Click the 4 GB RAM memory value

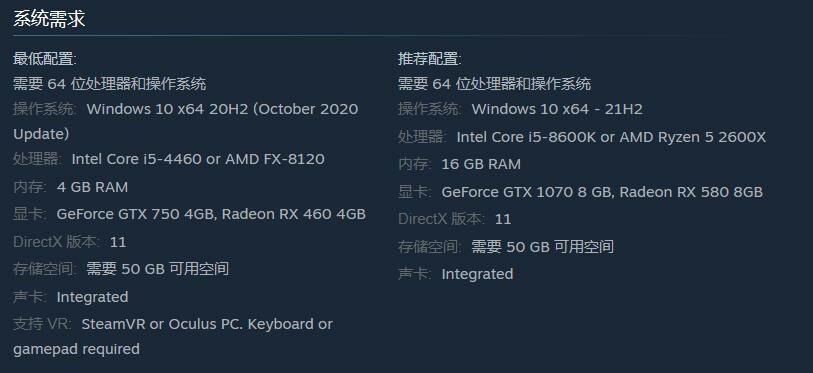coord(92,187)
